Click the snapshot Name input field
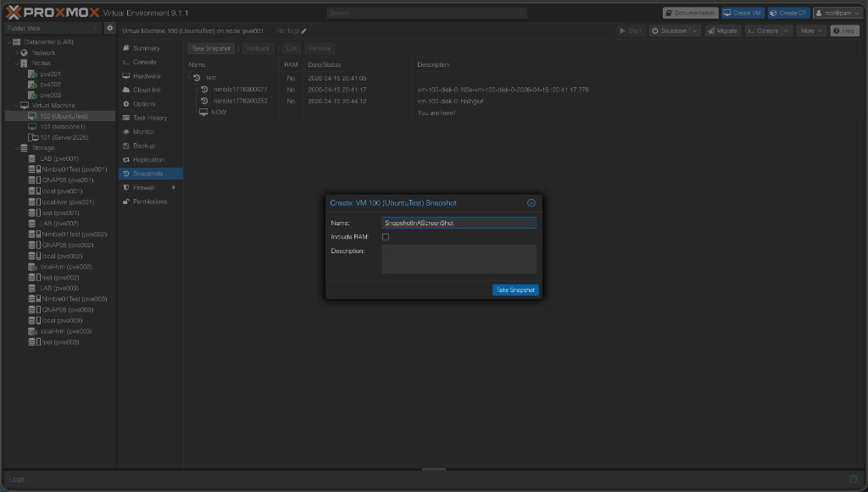 pyautogui.click(x=458, y=222)
